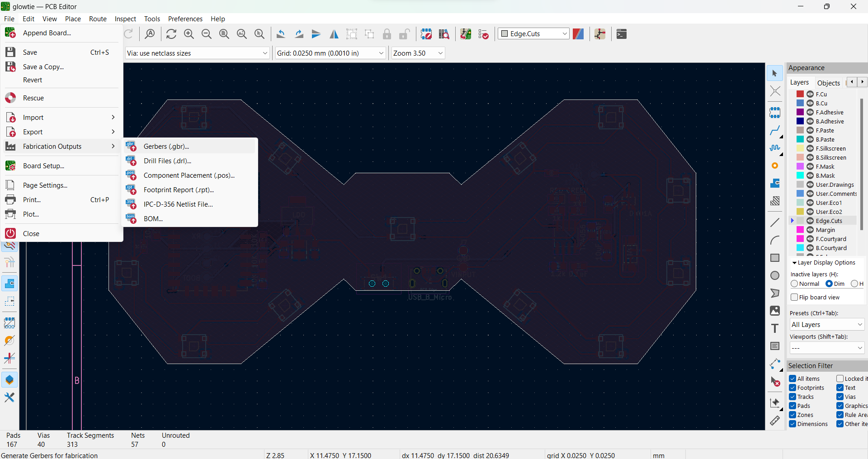
Task: Toggle visibility of the B.Cu layer
Action: point(810,103)
